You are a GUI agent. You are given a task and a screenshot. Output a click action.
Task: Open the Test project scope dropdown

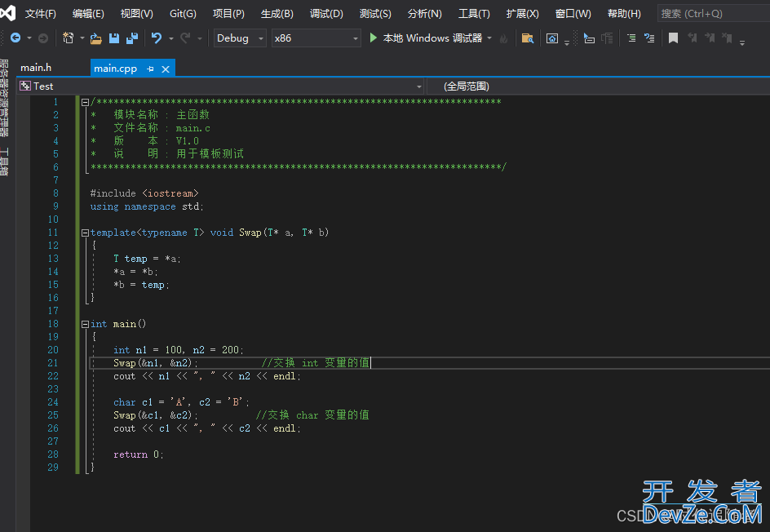point(221,86)
